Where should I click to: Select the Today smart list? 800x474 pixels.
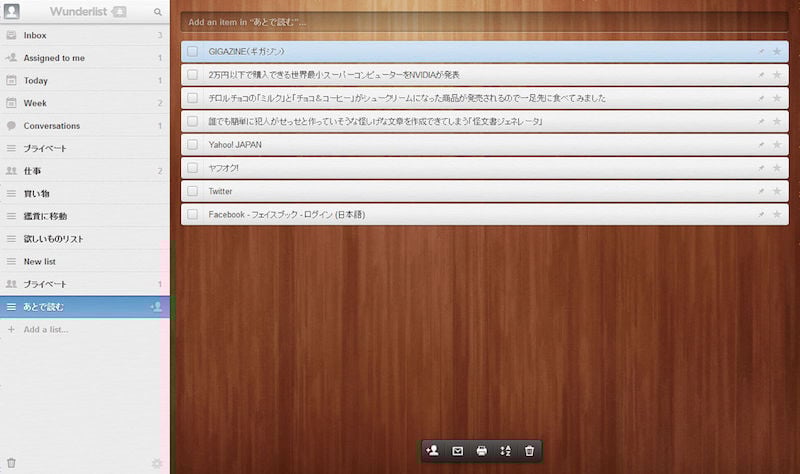(x=36, y=81)
